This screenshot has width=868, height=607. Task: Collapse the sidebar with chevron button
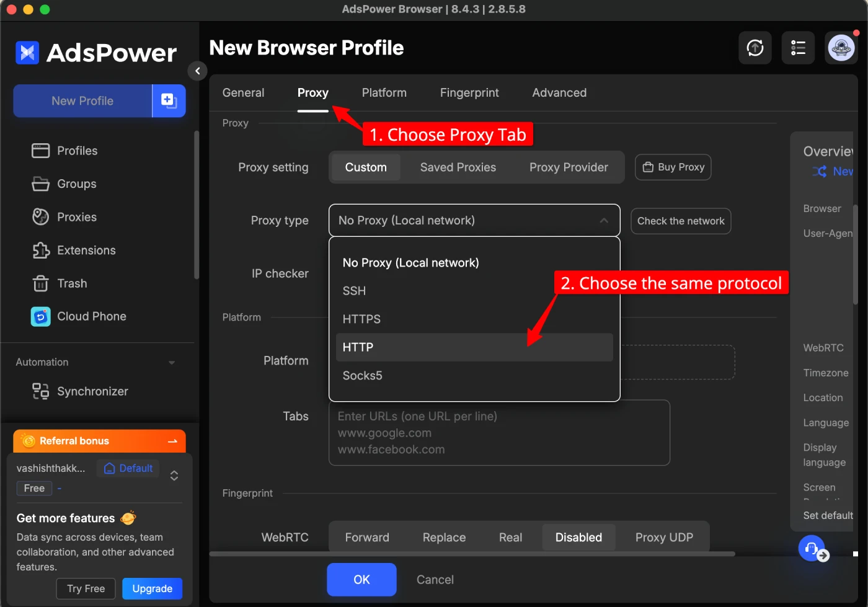(x=197, y=71)
